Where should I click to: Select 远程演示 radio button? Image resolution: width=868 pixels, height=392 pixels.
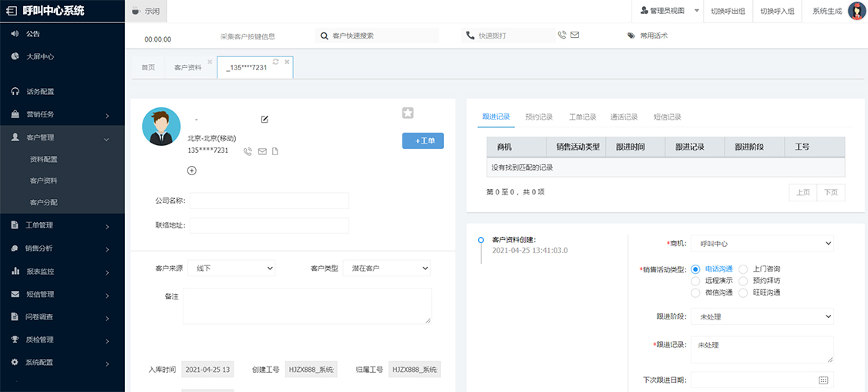(696, 281)
